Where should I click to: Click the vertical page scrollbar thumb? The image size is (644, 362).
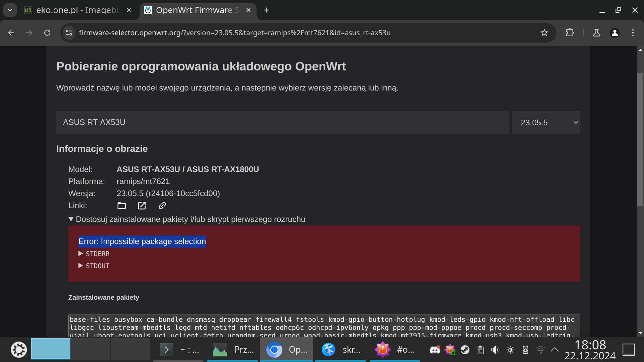point(640,139)
